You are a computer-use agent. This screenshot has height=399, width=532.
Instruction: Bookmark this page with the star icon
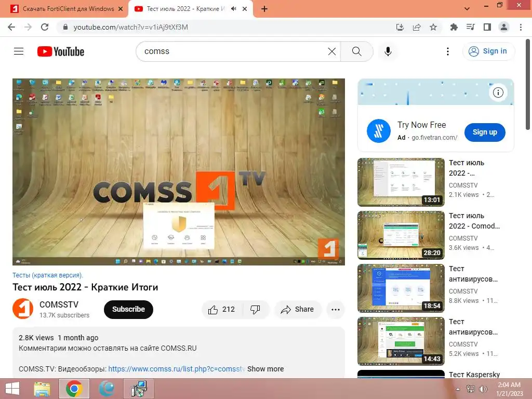(x=433, y=27)
